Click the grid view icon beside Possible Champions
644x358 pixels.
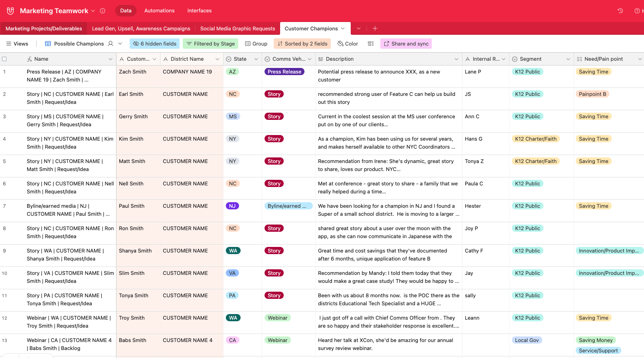coord(48,44)
